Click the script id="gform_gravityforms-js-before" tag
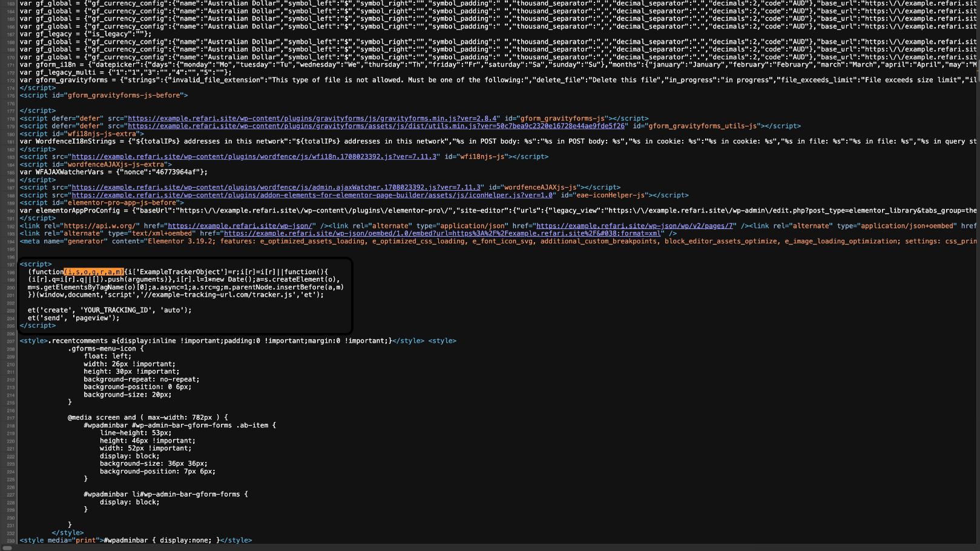 pyautogui.click(x=104, y=95)
